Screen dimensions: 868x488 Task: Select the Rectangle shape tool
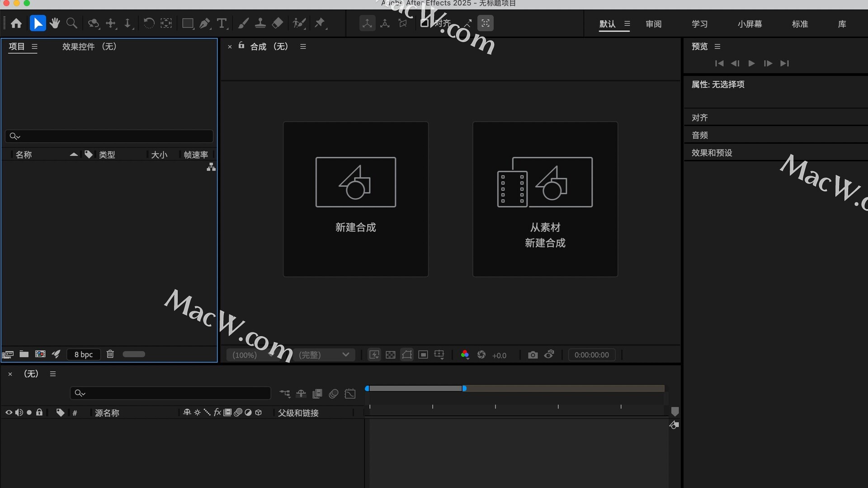(x=188, y=23)
